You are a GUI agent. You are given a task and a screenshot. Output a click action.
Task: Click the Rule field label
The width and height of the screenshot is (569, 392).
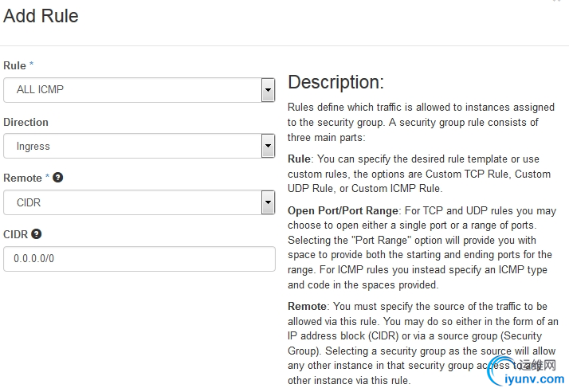click(14, 65)
